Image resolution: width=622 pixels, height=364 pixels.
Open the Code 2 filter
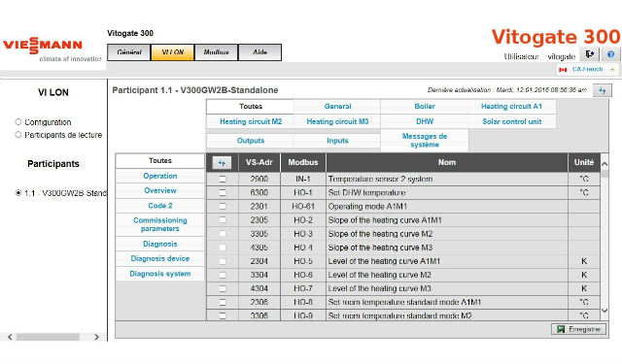(x=159, y=206)
